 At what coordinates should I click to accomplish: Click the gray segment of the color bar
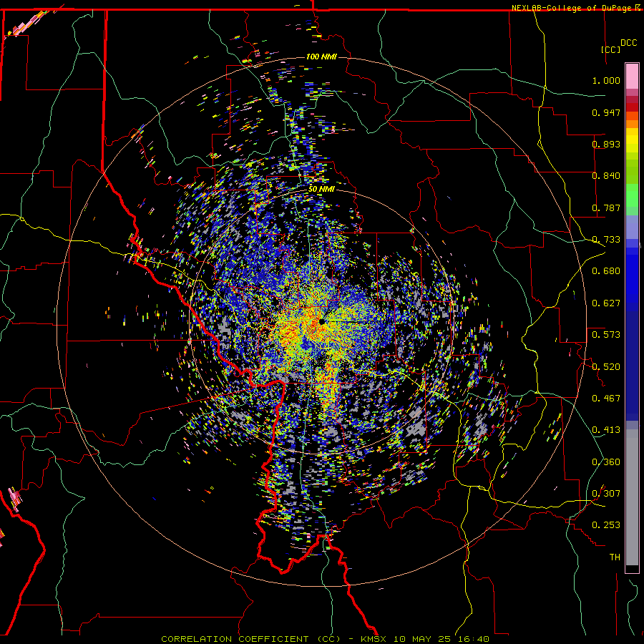[x=632, y=497]
